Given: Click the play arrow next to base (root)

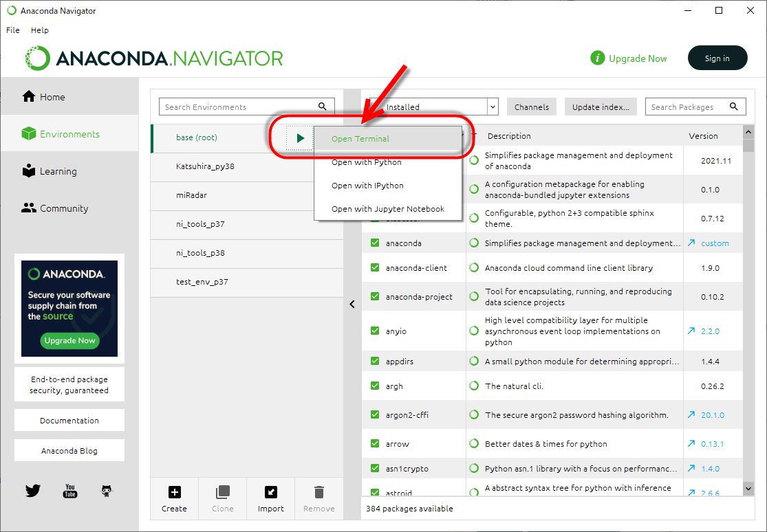Looking at the screenshot, I should coord(301,138).
